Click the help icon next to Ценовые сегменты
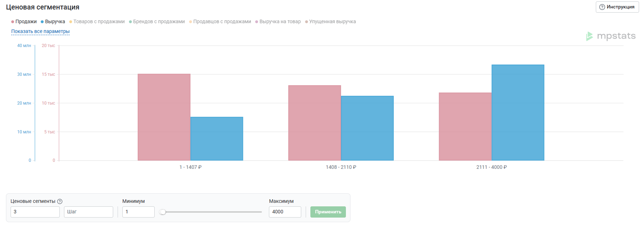Image resolution: width=644 pixels, height=226 pixels. tap(60, 201)
